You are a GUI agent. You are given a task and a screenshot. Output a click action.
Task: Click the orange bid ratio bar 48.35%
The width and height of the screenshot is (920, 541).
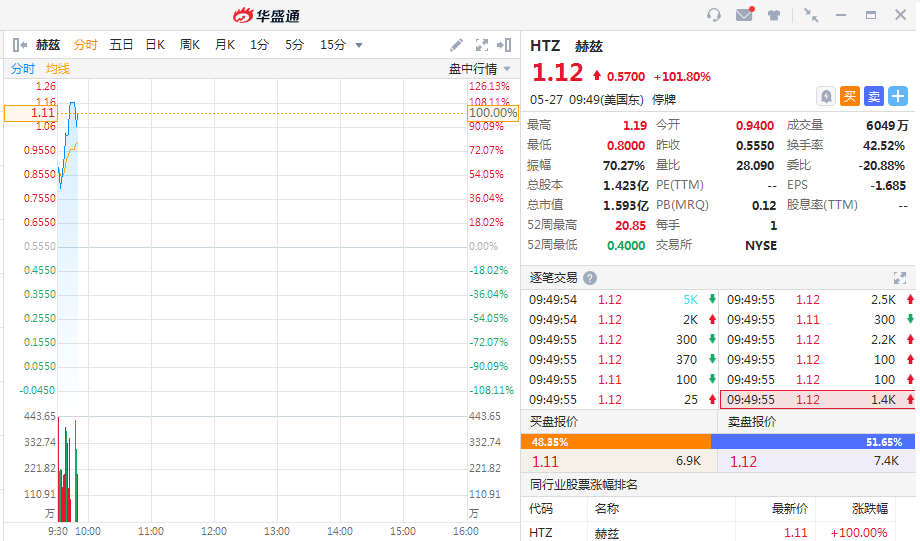coord(616,441)
